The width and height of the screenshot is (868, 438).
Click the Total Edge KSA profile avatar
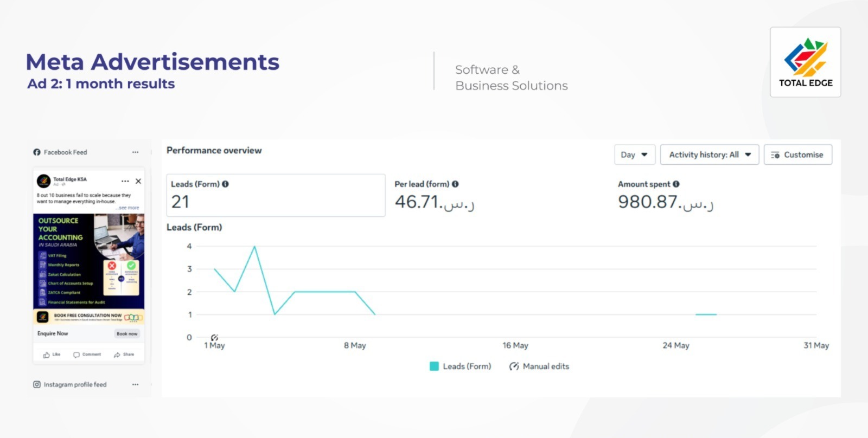[43, 181]
